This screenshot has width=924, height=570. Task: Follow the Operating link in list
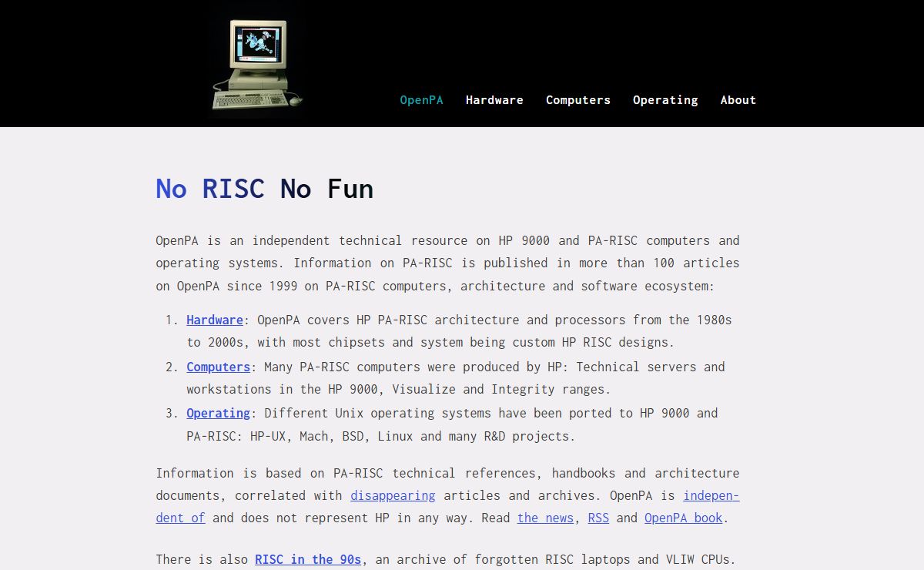point(219,413)
